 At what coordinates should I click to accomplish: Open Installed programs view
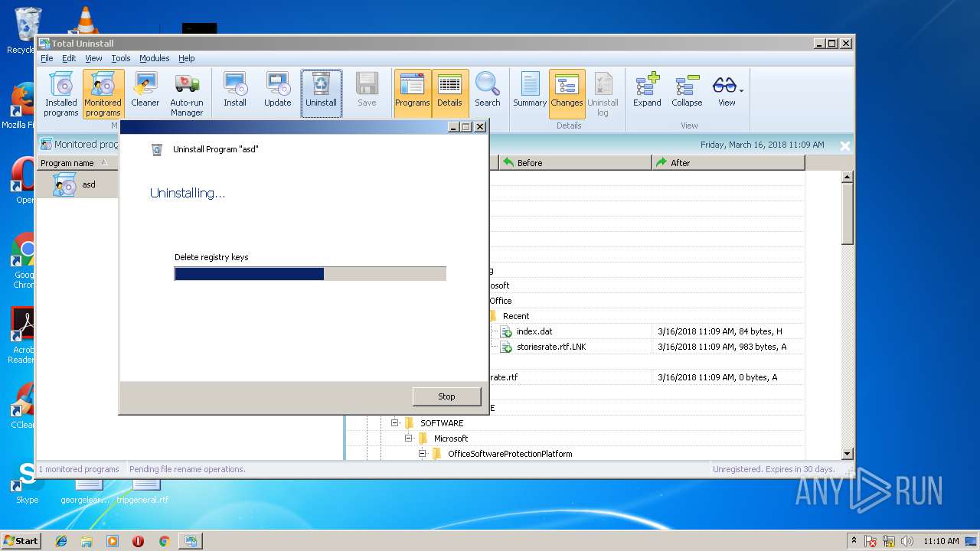click(60, 93)
